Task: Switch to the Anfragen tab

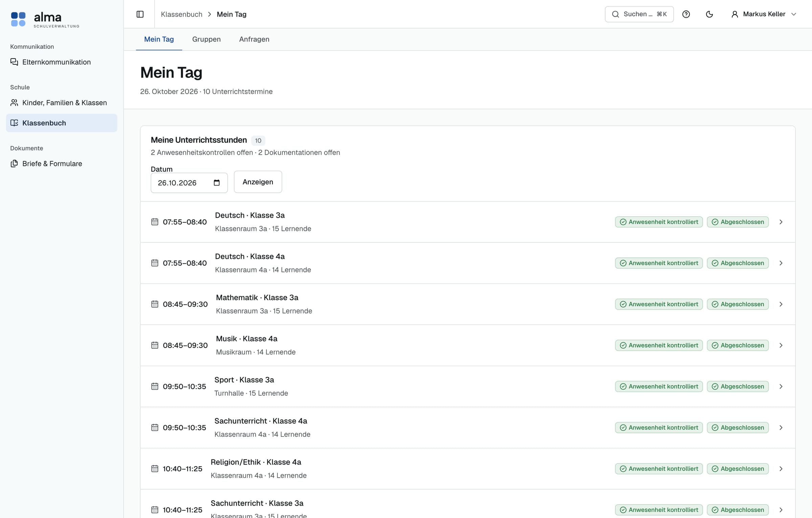Action: point(254,39)
